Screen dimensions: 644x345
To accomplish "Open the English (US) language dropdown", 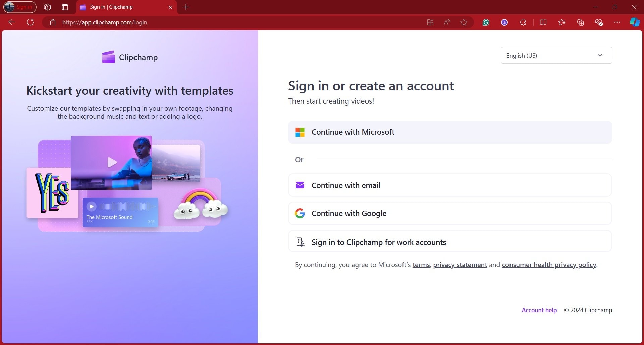I will coord(556,55).
